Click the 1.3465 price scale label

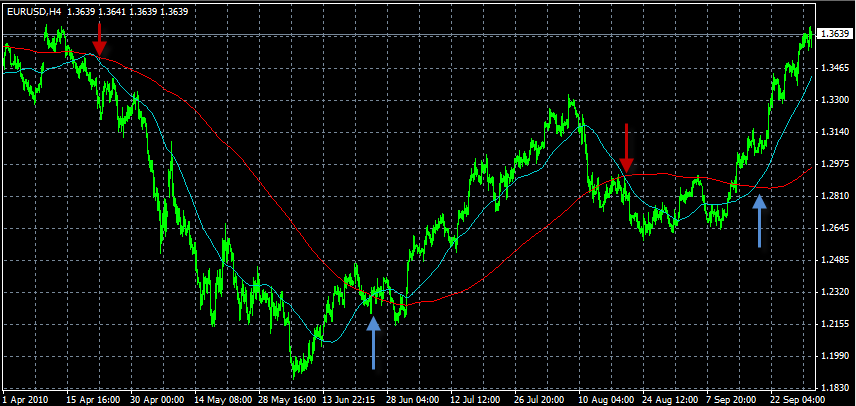click(x=834, y=67)
